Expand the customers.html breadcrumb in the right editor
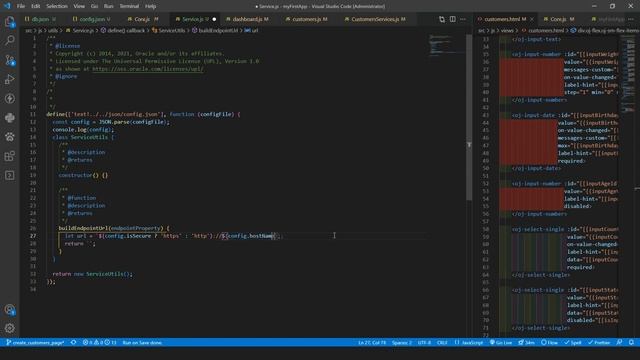640x360 pixels. [542, 30]
